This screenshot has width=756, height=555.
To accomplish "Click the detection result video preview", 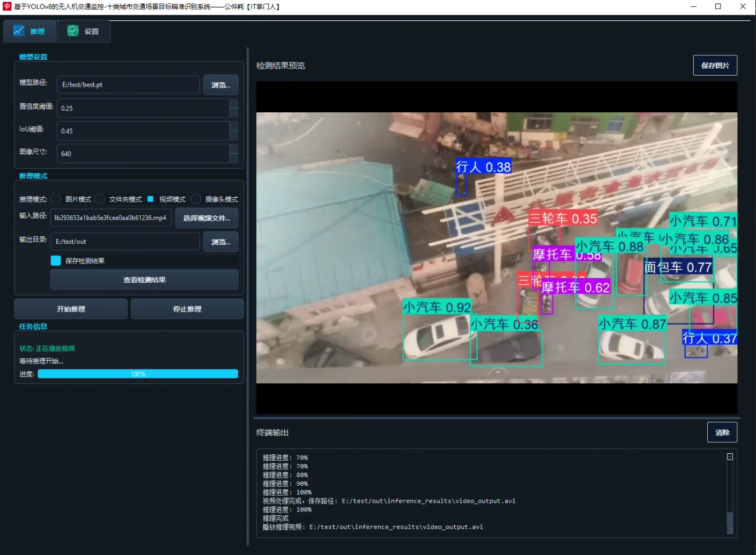I will 497,248.
